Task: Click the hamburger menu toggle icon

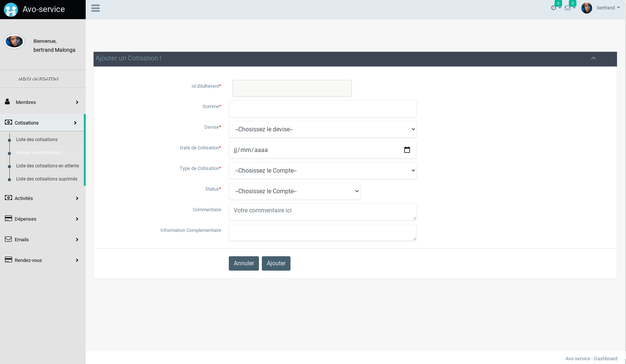Action: pyautogui.click(x=95, y=8)
